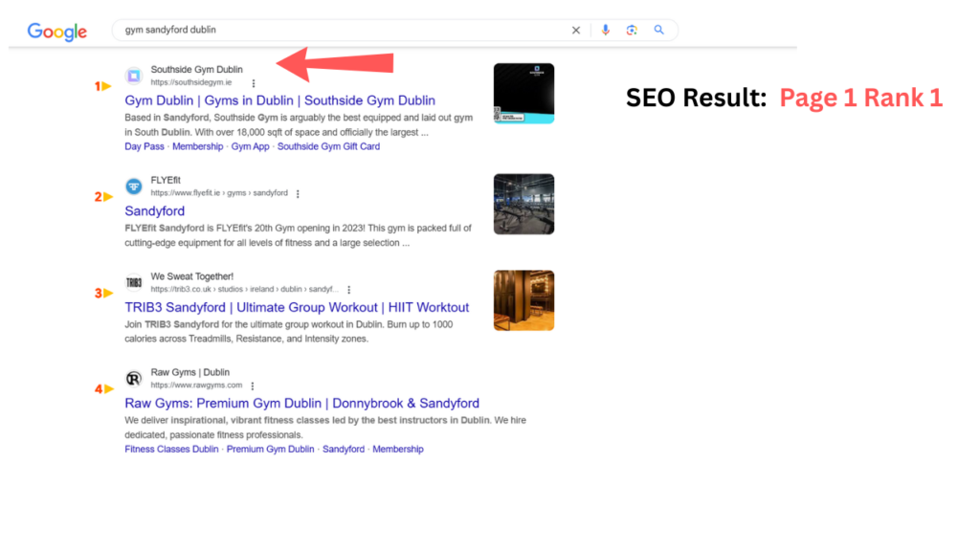Image resolution: width=980 pixels, height=551 pixels.
Task: Select the Google Lens camera icon
Action: (x=632, y=30)
